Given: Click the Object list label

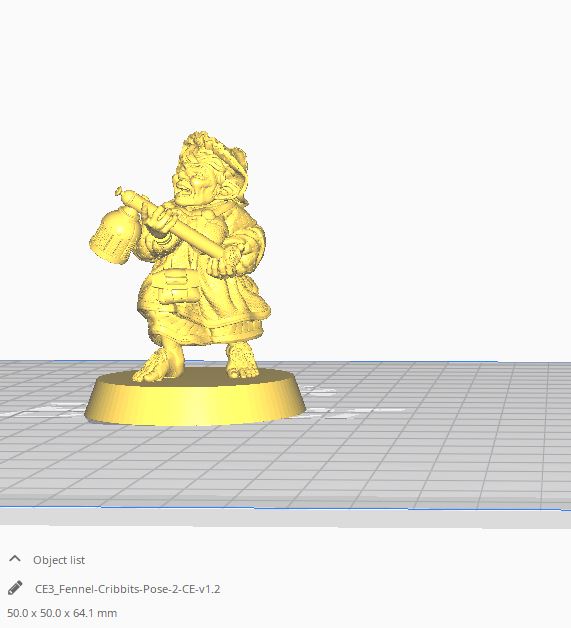Looking at the screenshot, I should click(59, 560).
